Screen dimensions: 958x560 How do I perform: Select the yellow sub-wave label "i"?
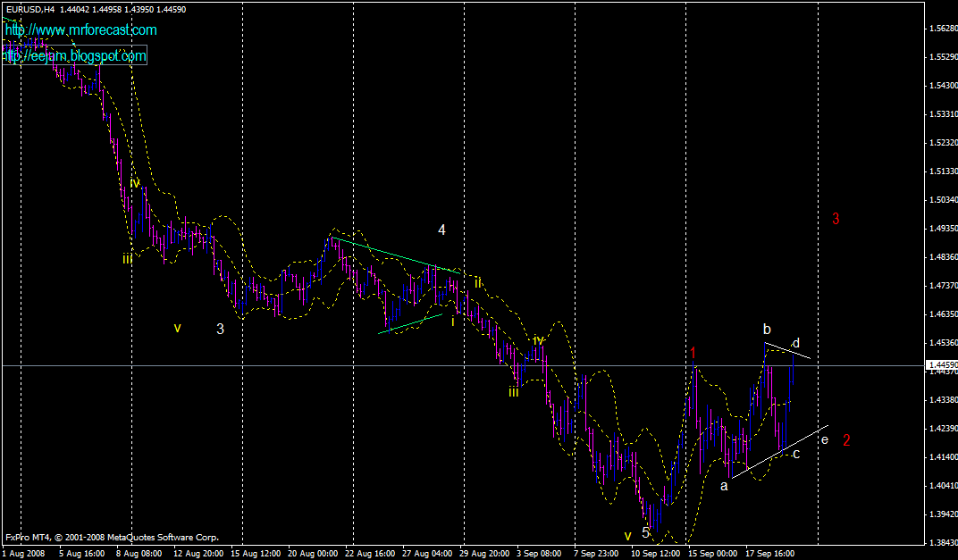(x=453, y=321)
